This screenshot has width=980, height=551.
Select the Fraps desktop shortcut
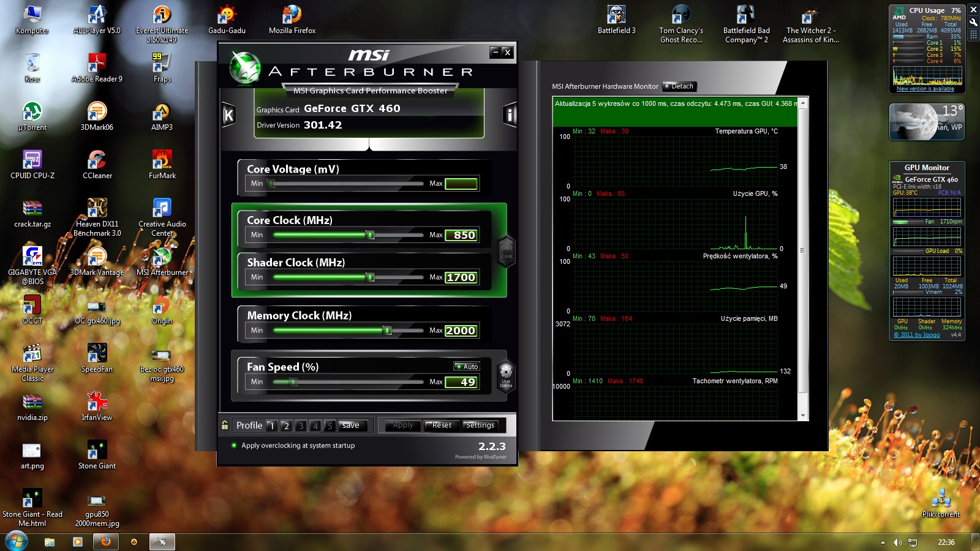click(x=162, y=68)
